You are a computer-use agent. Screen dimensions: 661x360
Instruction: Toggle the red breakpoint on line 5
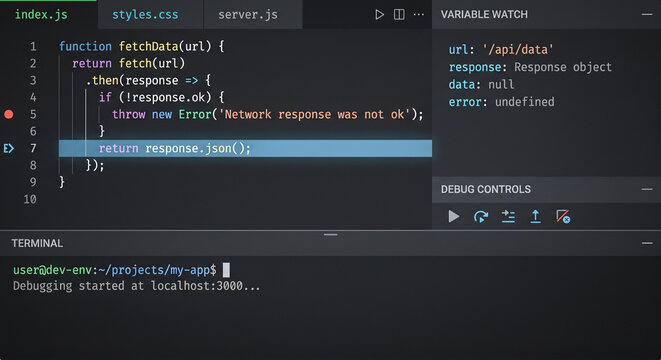pyautogui.click(x=8, y=114)
